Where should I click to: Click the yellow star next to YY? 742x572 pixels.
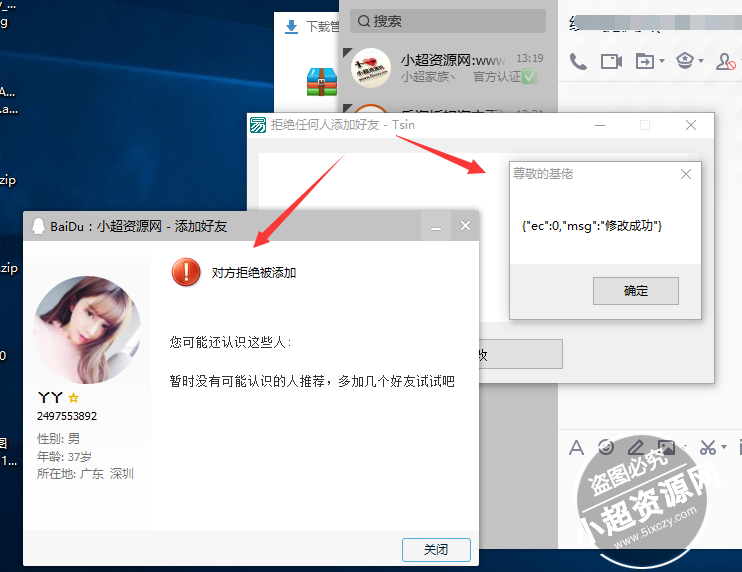click(73, 398)
